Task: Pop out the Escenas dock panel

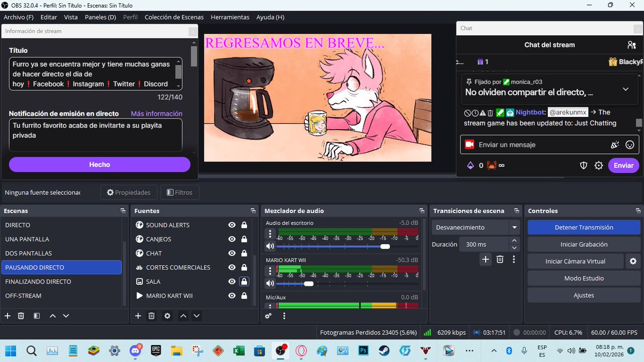Action: coord(123,211)
